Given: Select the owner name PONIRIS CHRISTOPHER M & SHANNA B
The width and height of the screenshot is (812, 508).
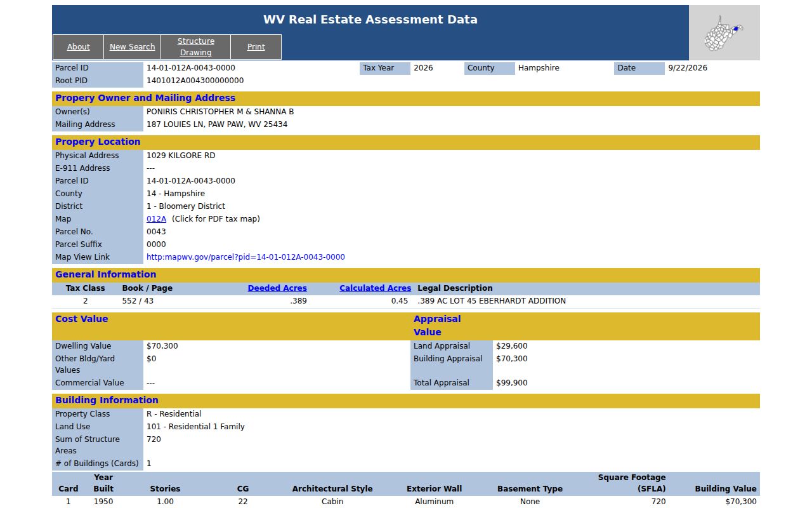Looking at the screenshot, I should (220, 112).
